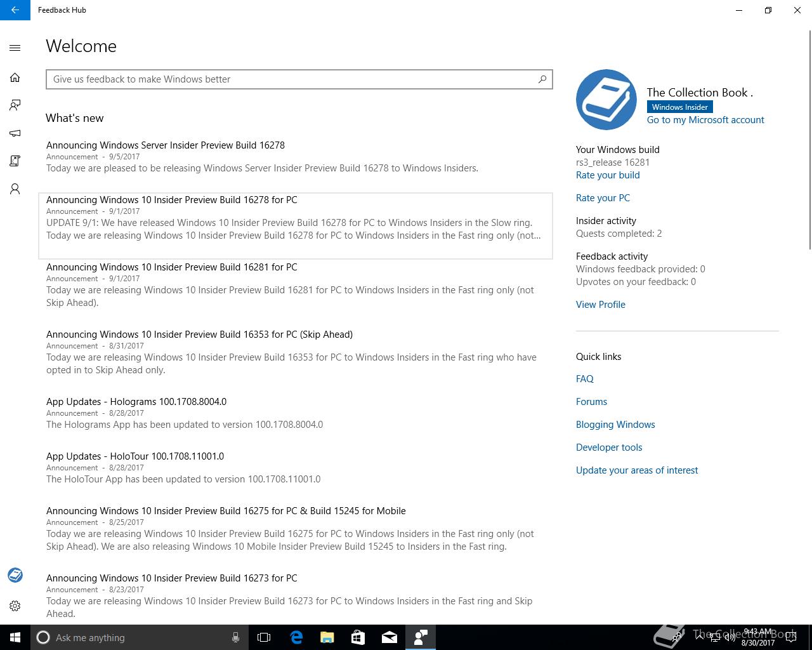Open Announcements via the megaphone icon
Image resolution: width=812 pixels, height=650 pixels.
click(15, 133)
